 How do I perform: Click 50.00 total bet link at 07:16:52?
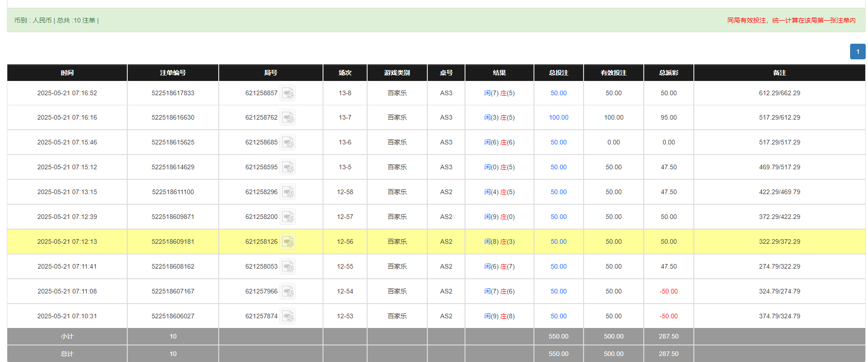[x=558, y=93]
